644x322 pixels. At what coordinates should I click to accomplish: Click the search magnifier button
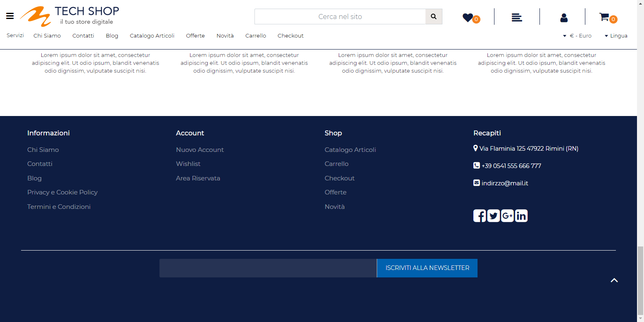coord(433,17)
